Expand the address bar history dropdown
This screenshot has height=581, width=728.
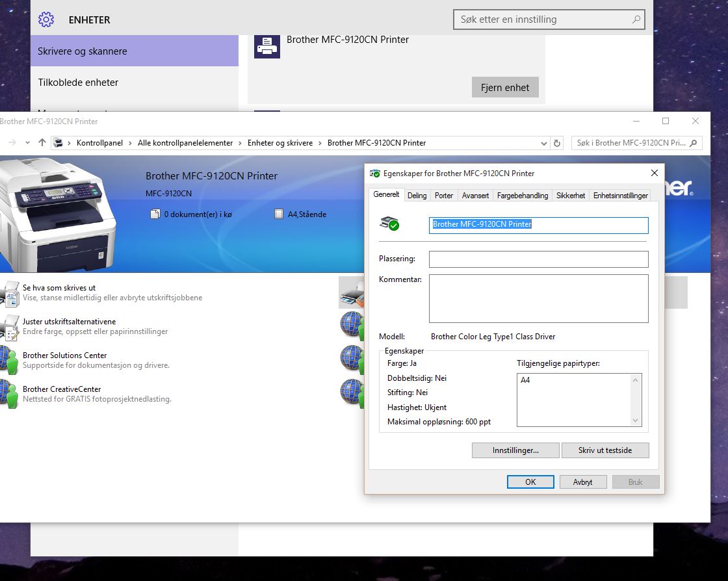coord(543,144)
